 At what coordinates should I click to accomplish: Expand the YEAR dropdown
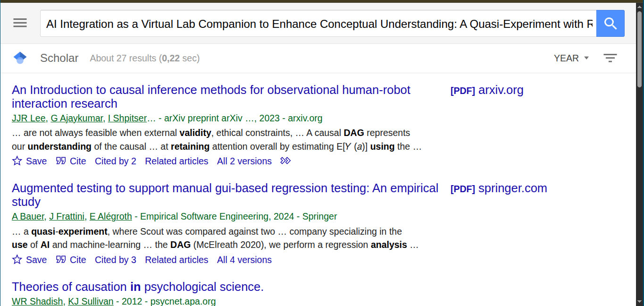(571, 58)
